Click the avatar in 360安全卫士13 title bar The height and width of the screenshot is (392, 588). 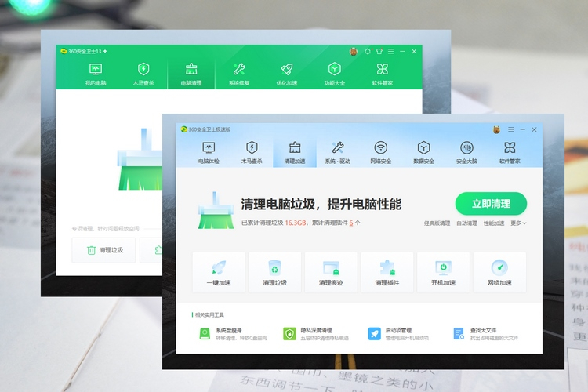coord(354,52)
